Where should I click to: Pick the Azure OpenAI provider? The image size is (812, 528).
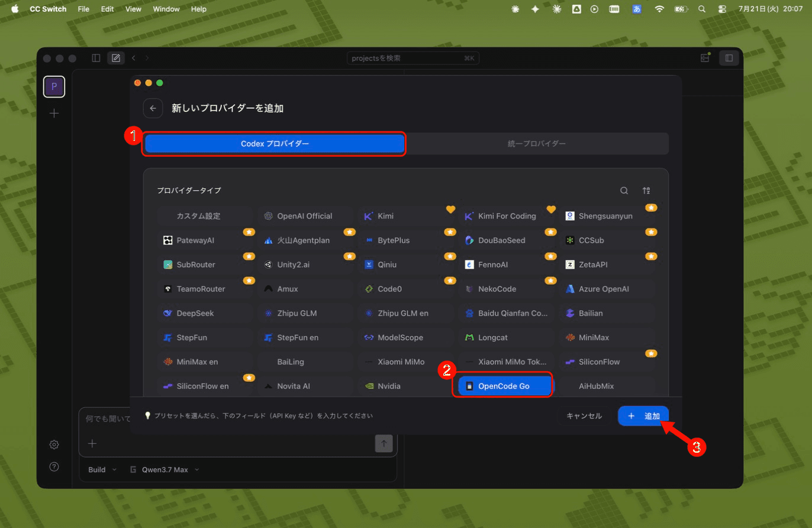click(607, 289)
